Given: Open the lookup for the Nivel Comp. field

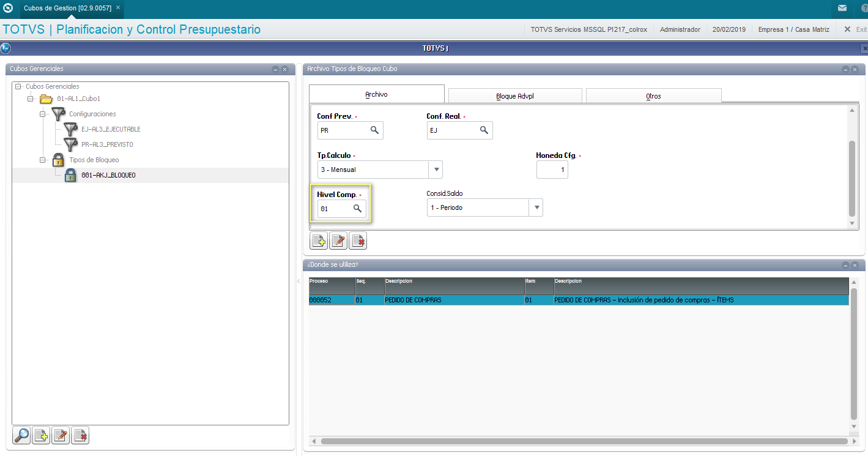Looking at the screenshot, I should coord(357,209).
